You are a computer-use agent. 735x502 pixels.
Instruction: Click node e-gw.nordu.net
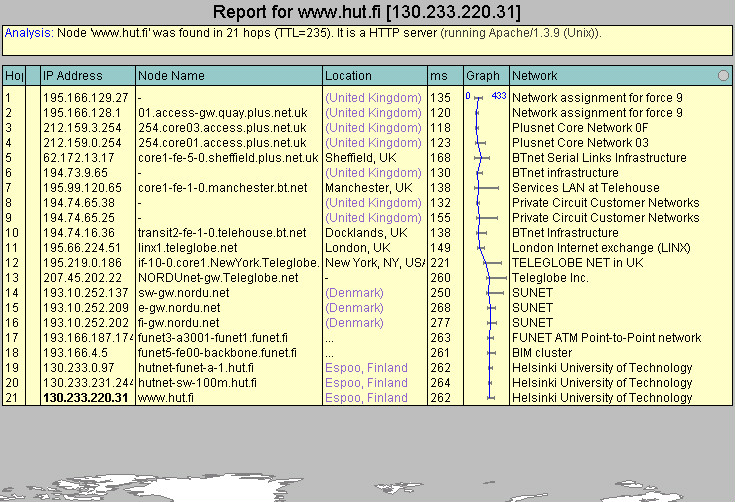point(179,307)
